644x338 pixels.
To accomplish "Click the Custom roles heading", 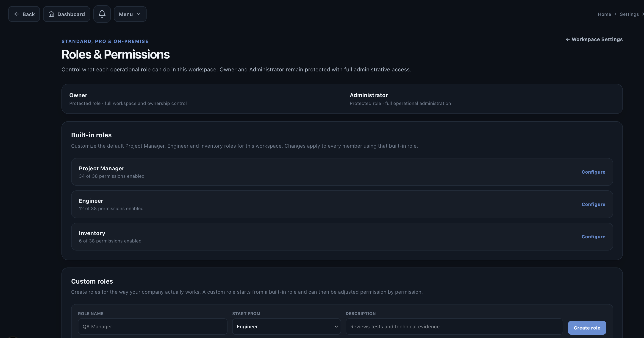I will (x=92, y=281).
